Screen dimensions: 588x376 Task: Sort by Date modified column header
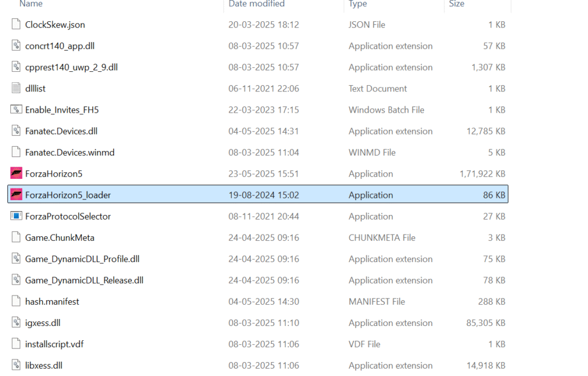pyautogui.click(x=257, y=4)
